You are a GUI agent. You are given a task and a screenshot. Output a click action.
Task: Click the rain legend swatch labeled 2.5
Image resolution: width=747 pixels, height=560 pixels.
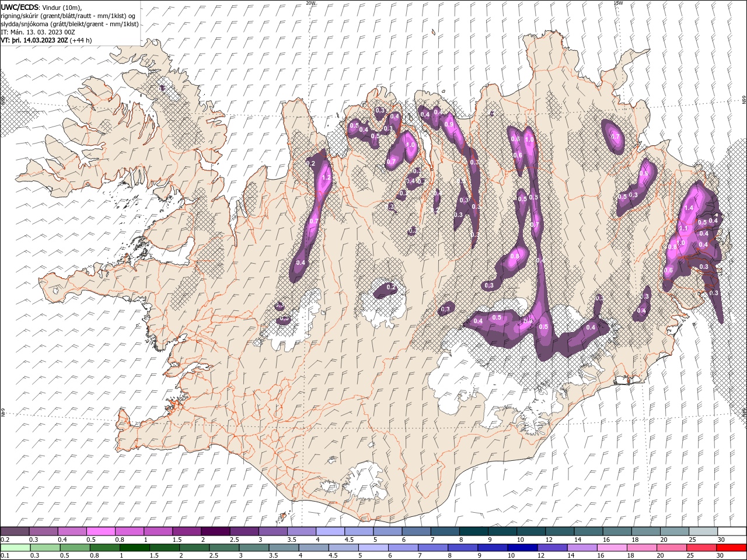pos(224,548)
